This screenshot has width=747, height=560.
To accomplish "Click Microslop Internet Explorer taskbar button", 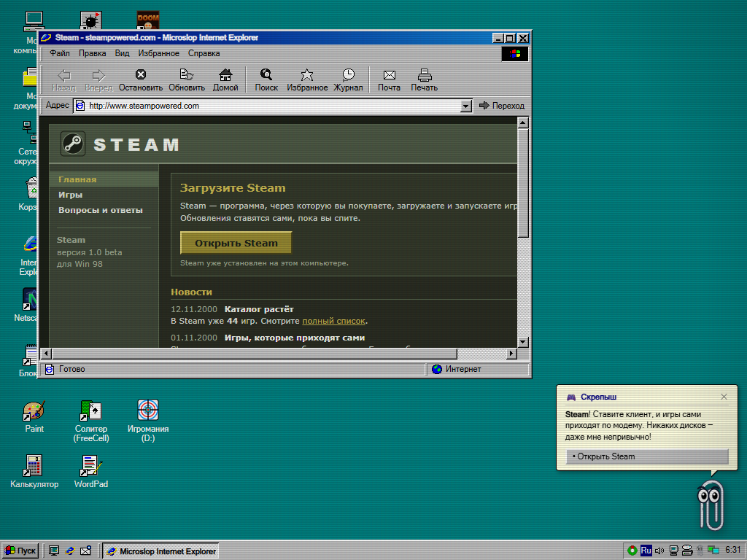I will (160, 551).
